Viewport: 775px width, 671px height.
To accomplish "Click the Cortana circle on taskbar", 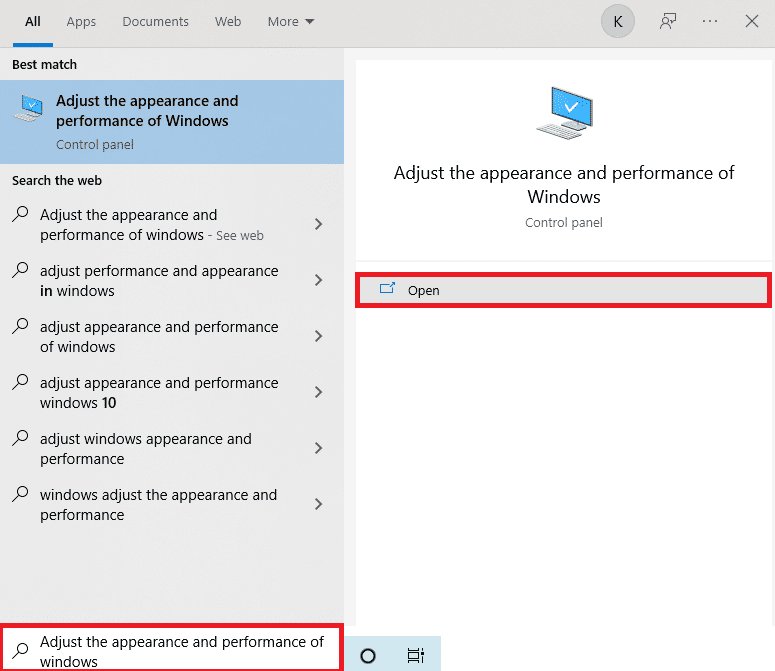I will 367,656.
